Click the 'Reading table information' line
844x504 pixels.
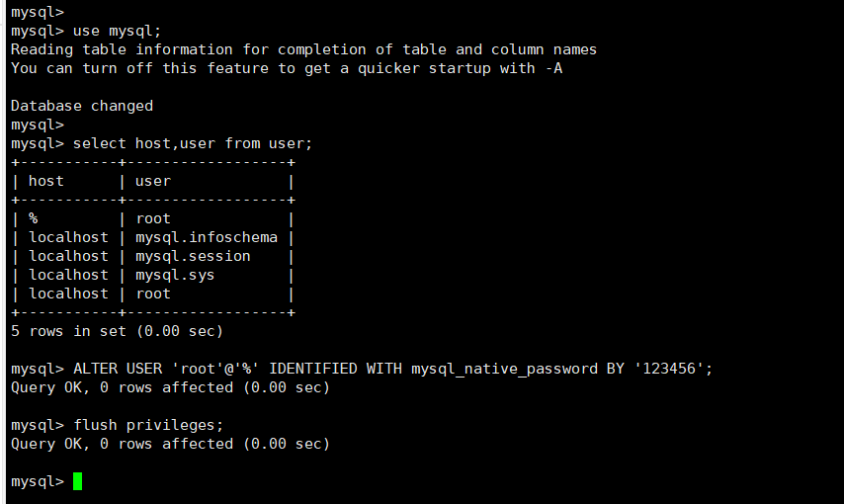coord(303,49)
